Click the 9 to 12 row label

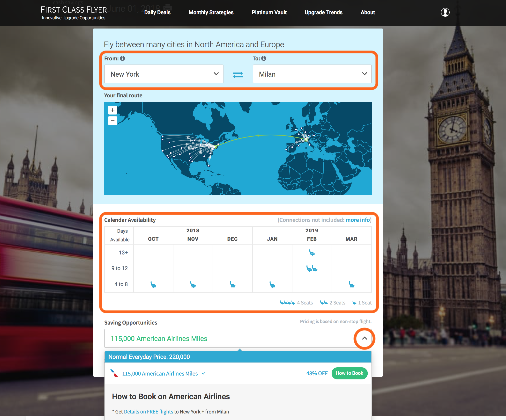(119, 268)
